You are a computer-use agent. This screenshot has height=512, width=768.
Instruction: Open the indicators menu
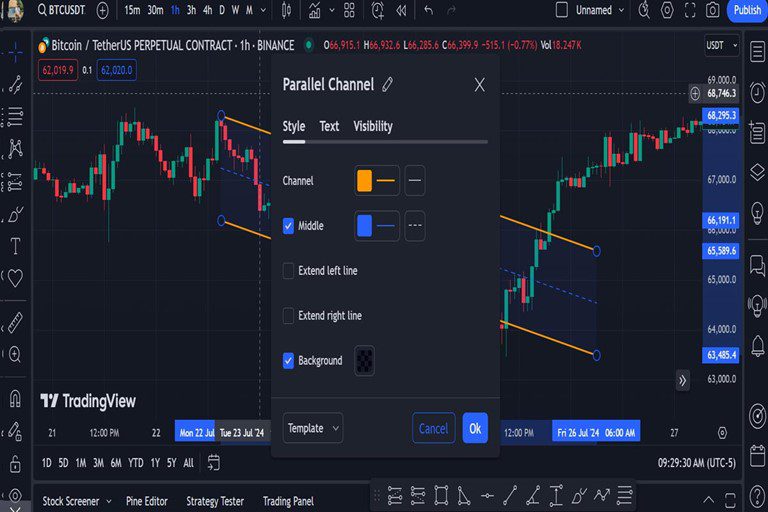click(314, 10)
